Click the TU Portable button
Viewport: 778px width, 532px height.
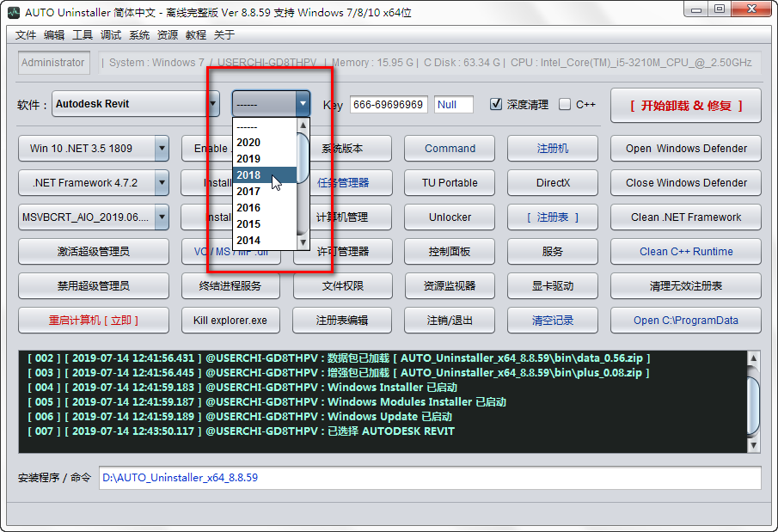coord(450,182)
